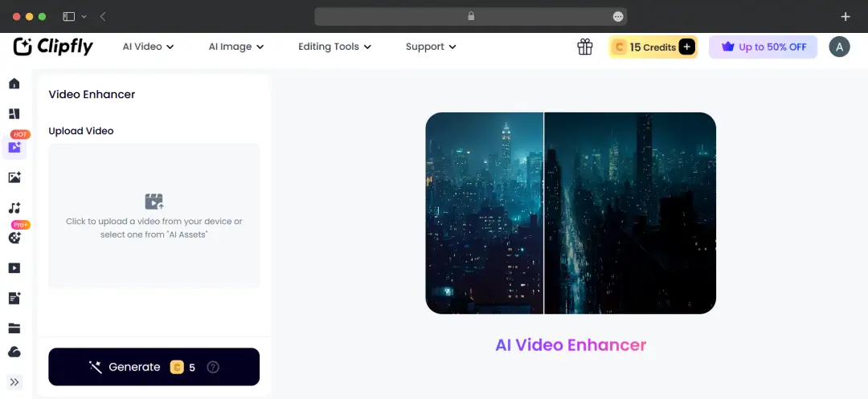Image resolution: width=868 pixels, height=399 pixels.
Task: Click the magic wand icon on Generate
Action: click(x=95, y=367)
